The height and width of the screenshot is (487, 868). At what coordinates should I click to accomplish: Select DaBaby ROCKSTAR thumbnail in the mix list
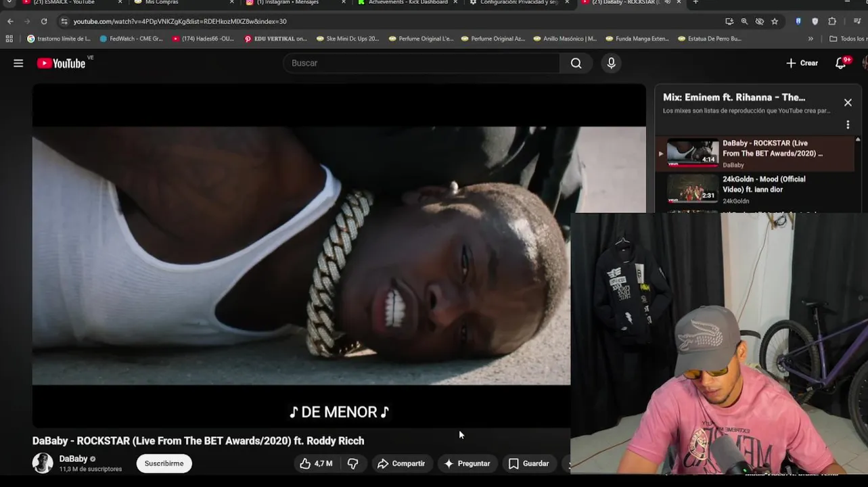pyautogui.click(x=693, y=154)
